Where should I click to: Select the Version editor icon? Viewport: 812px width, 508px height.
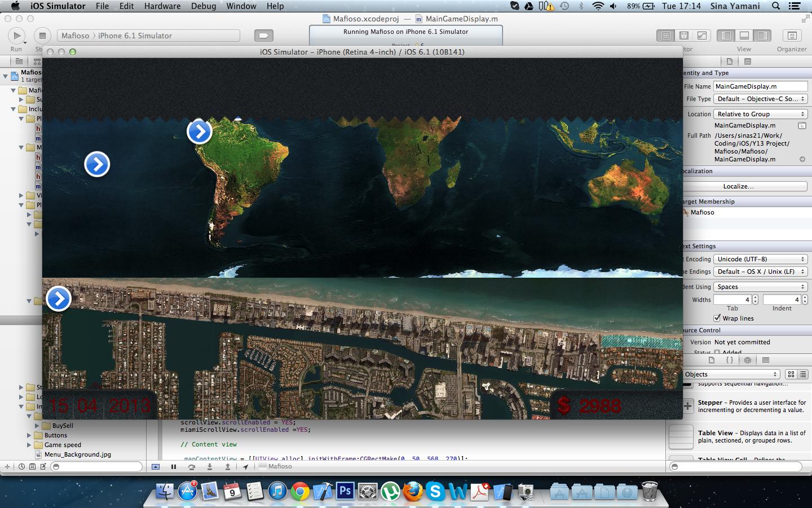(x=702, y=36)
